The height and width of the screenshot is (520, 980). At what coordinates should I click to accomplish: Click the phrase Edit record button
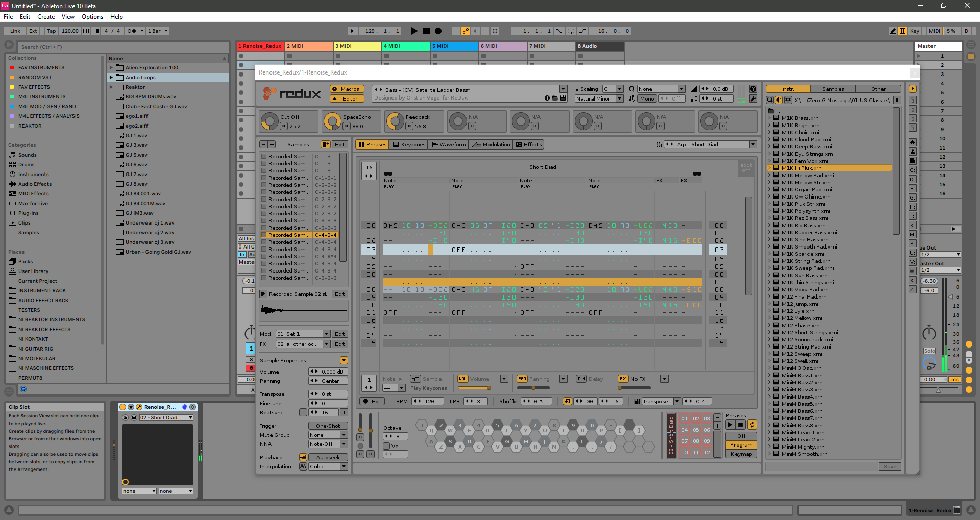click(372, 401)
